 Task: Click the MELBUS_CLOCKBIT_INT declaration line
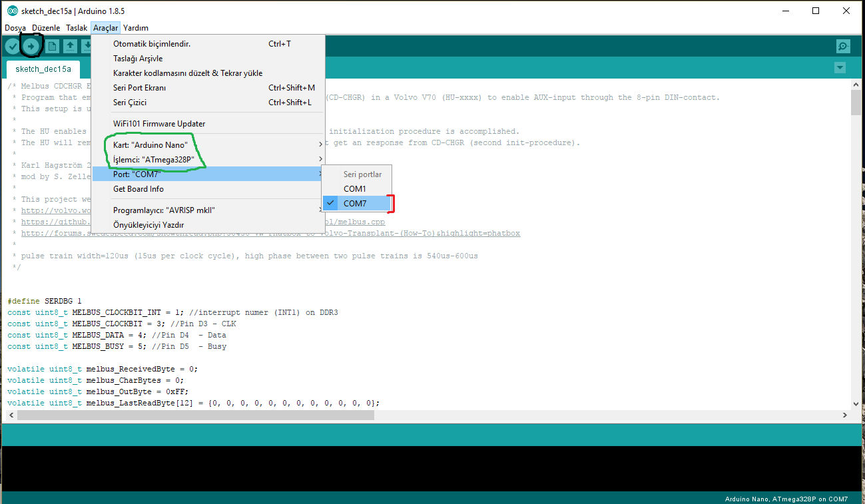[x=172, y=312]
